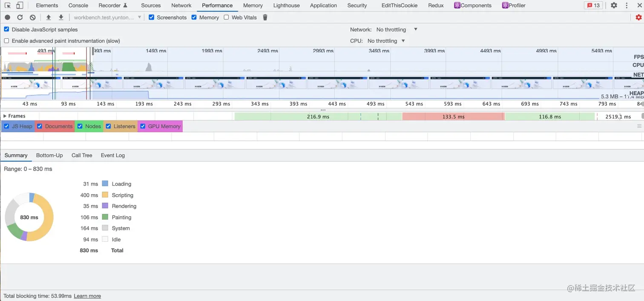Viewport: 644px width, 301px height.
Task: Switch to the Console tab
Action: (x=78, y=6)
